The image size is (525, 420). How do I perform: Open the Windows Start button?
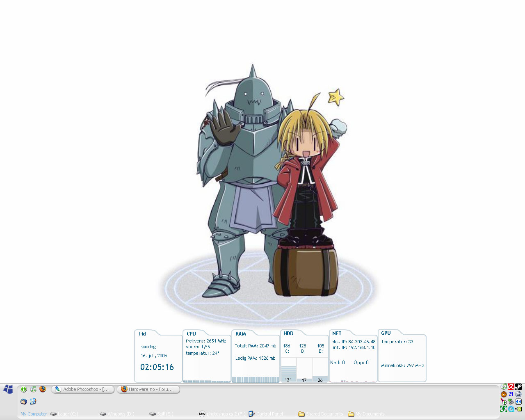pos(8,389)
